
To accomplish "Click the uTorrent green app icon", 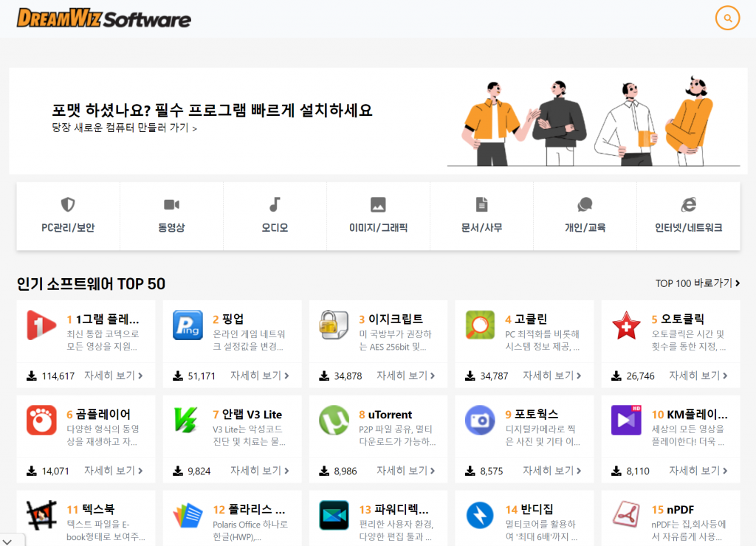I will point(334,421).
